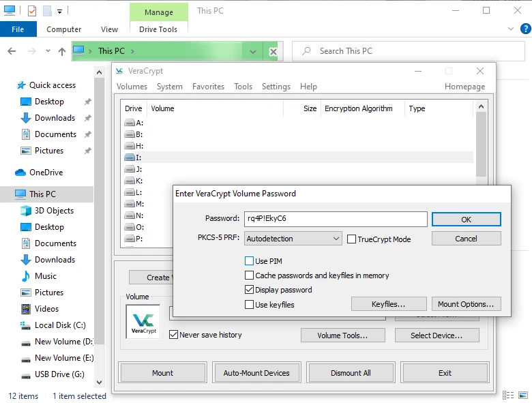This screenshot has width=532, height=403.
Task: Stop loading with address bar X
Action: click(x=273, y=52)
